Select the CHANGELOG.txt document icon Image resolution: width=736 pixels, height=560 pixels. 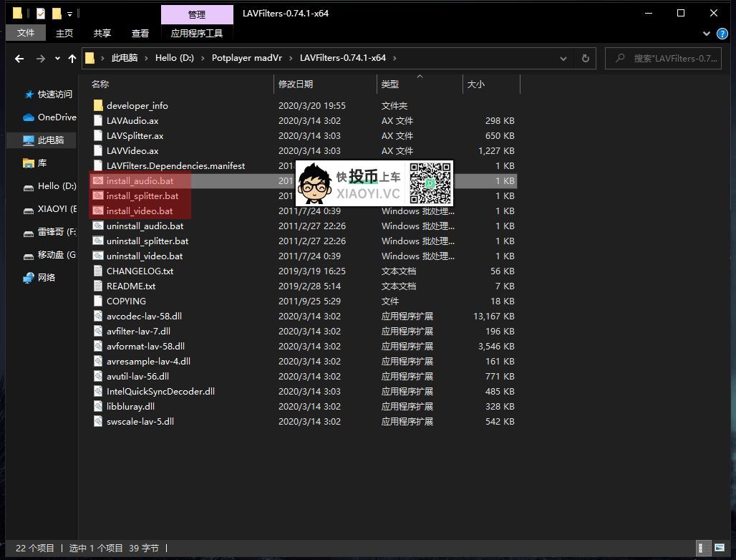tap(99, 271)
